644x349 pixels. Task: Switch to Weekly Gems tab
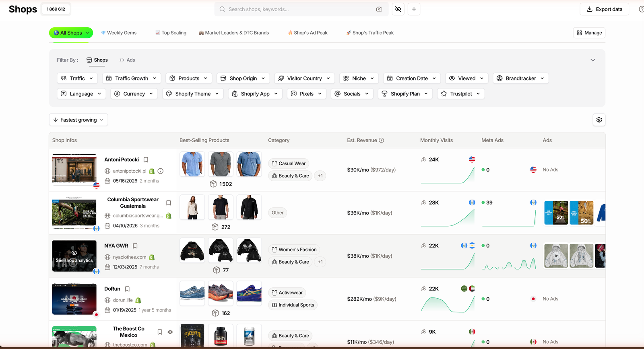click(x=119, y=33)
